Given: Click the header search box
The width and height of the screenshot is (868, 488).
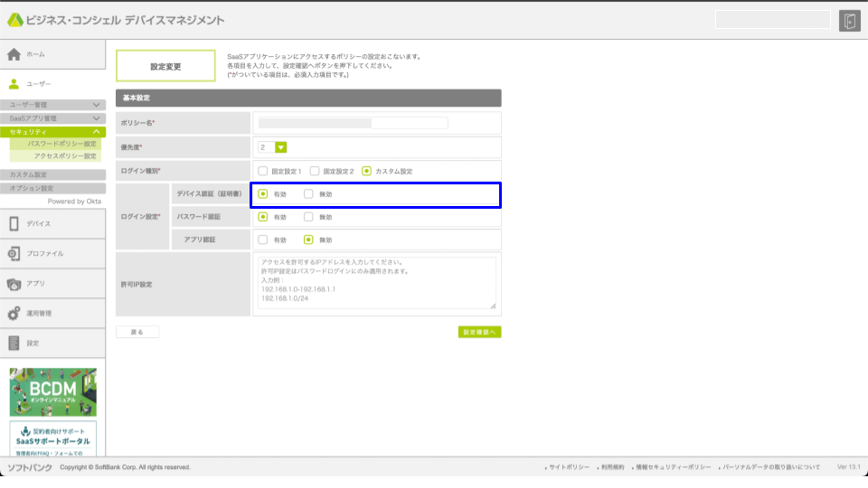Looking at the screenshot, I should (773, 20).
